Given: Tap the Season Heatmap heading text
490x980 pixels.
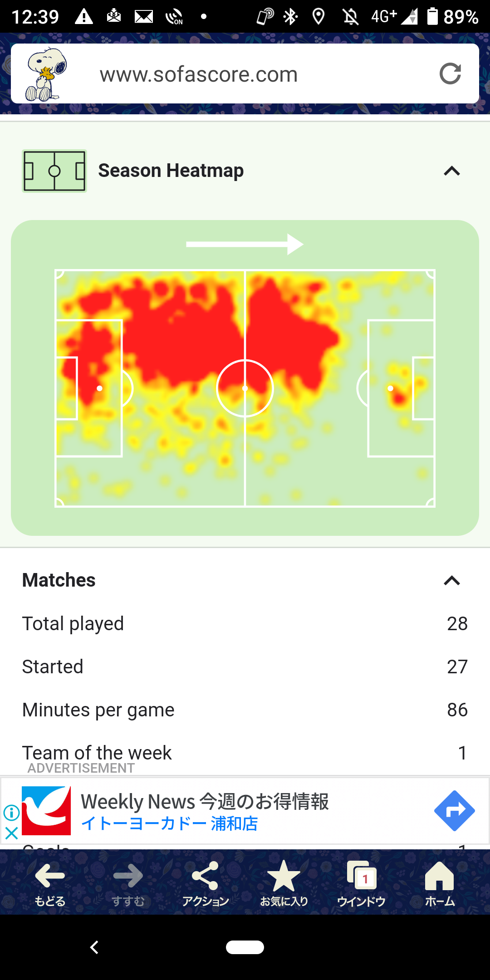Looking at the screenshot, I should coord(171,171).
